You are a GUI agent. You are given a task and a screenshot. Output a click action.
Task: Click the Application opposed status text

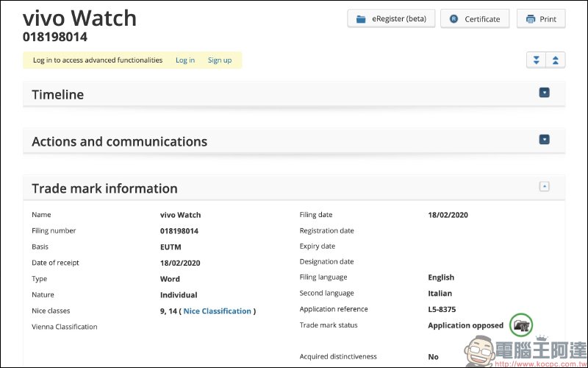coord(465,325)
